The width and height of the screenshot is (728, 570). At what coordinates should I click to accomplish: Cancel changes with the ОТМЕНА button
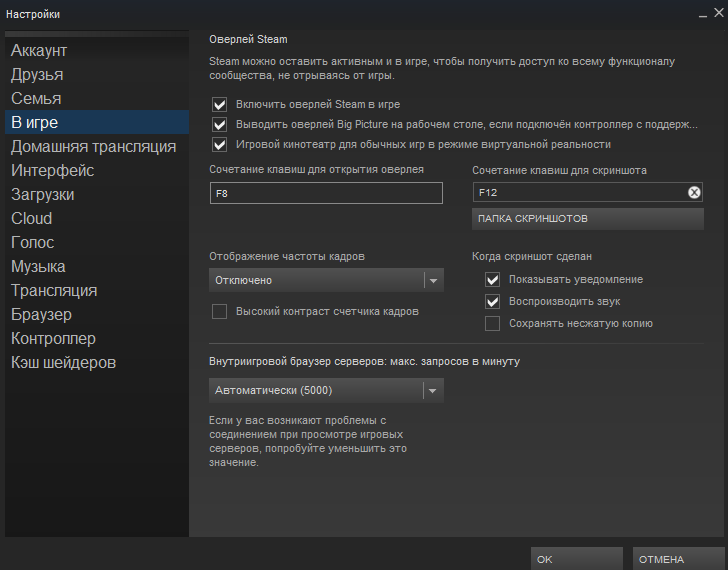(679, 559)
